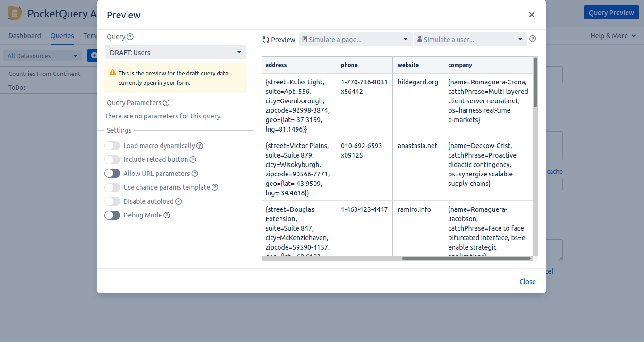Open the DRAFT: Users query dropdown
This screenshot has width=644, height=342.
(176, 53)
